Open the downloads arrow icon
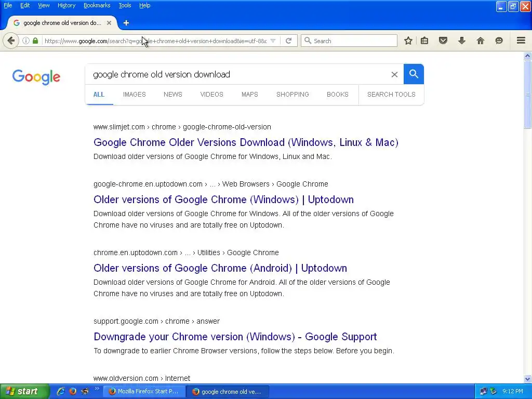 (462, 41)
